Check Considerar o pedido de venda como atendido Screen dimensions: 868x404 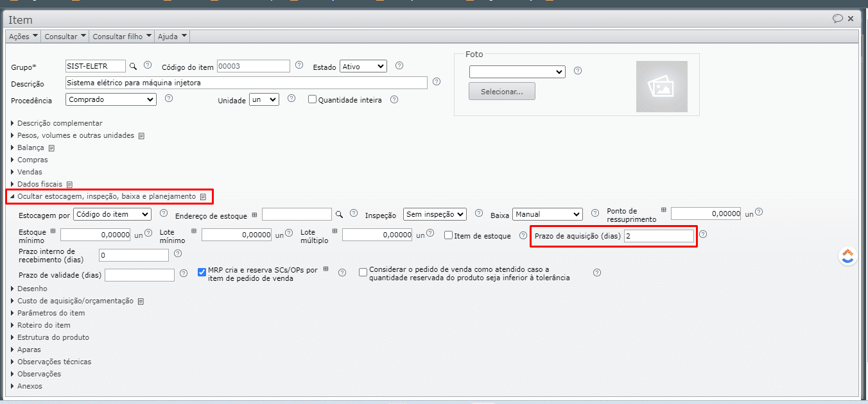(x=363, y=273)
